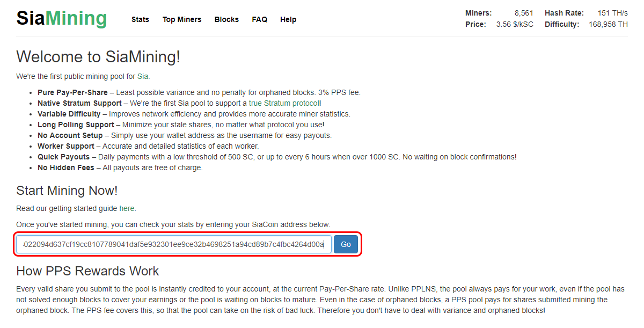Click the 'Welcome to SiaMining!' heading

[98, 56]
